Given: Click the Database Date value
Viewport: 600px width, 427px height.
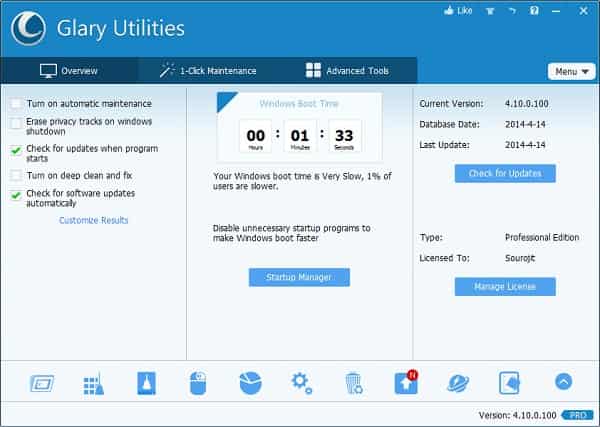Looking at the screenshot, I should (525, 124).
